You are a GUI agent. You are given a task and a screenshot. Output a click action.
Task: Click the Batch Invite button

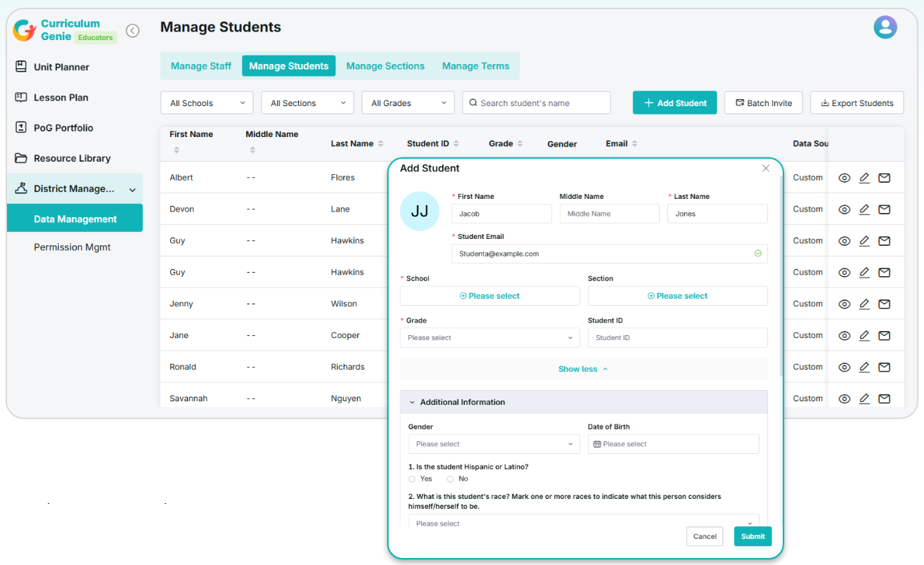(764, 103)
